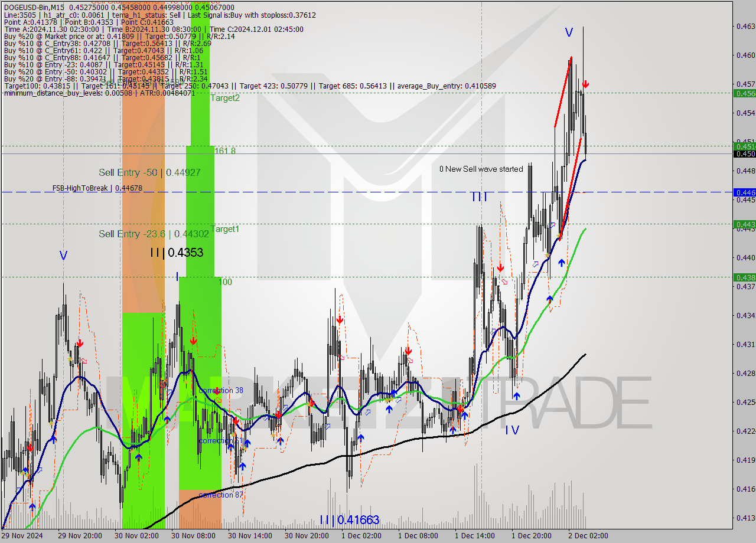Click the 'FSB-HighToBreak | 0.44678' line label
Viewport: 756px width, 543px height.
[97, 188]
